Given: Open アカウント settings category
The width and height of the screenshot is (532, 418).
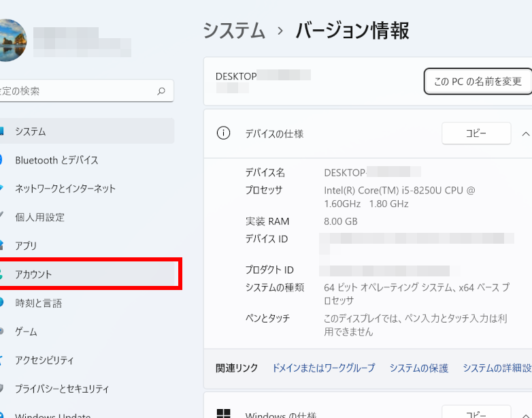Looking at the screenshot, I should [87, 274].
